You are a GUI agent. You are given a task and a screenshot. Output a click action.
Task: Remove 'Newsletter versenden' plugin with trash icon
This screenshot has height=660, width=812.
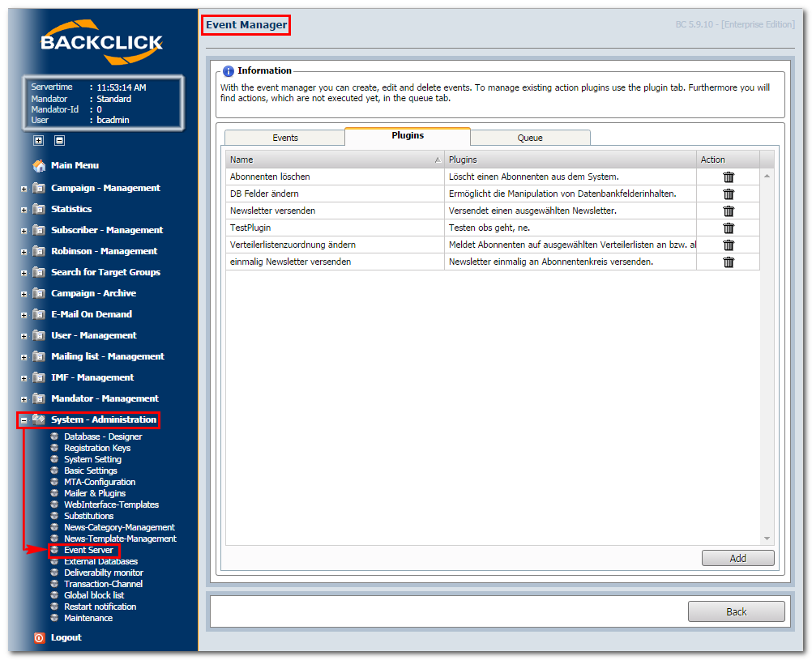click(x=728, y=211)
